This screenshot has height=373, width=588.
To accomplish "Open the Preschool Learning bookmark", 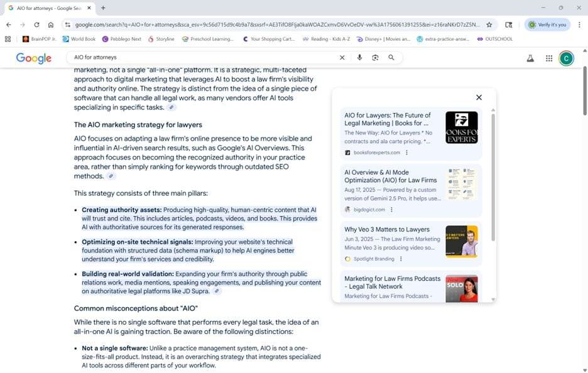I will 208,39.
